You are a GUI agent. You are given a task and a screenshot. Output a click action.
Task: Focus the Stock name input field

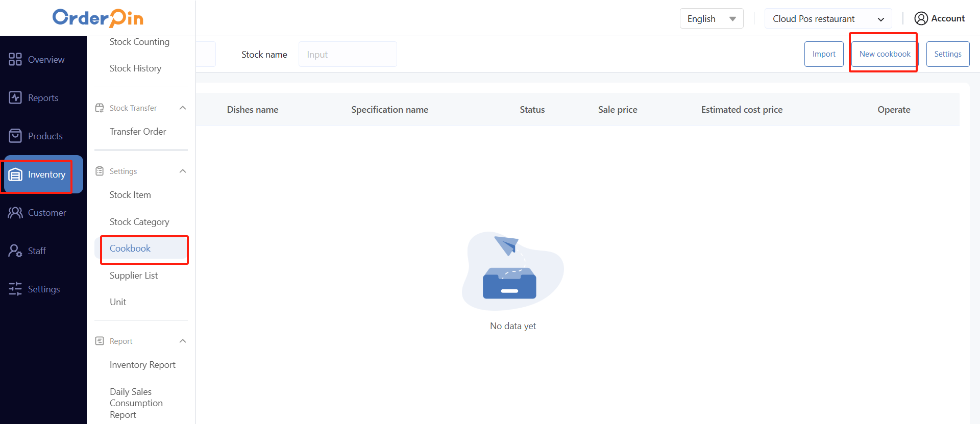(x=348, y=54)
